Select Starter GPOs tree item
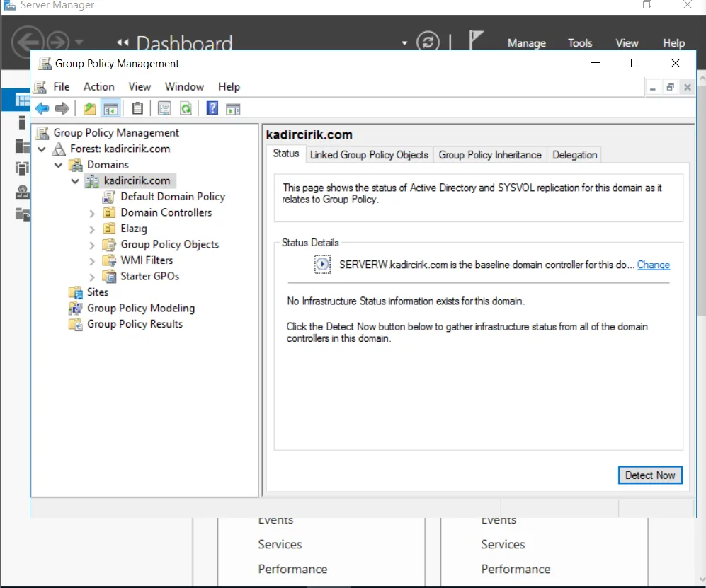This screenshot has width=706, height=588. point(149,276)
